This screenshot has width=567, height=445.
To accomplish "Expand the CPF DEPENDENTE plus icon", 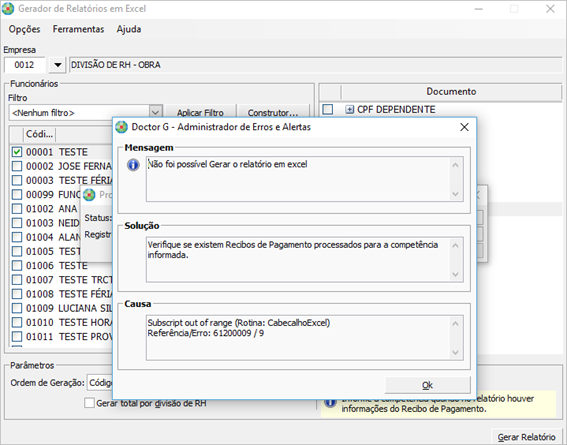I will 349,110.
